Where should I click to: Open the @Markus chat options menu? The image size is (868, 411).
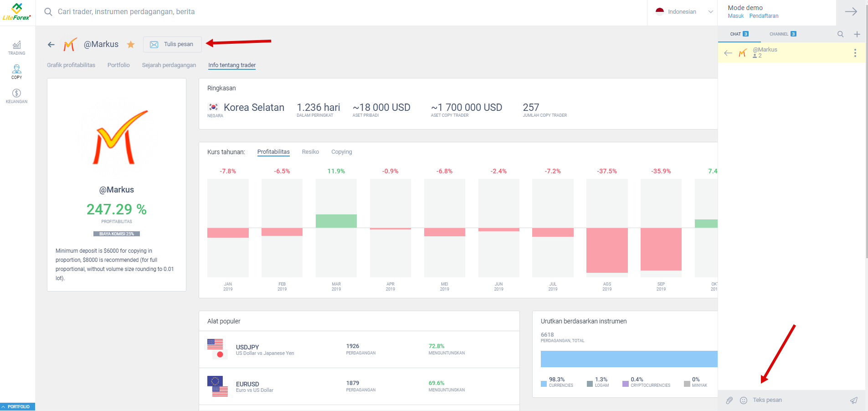pos(855,52)
